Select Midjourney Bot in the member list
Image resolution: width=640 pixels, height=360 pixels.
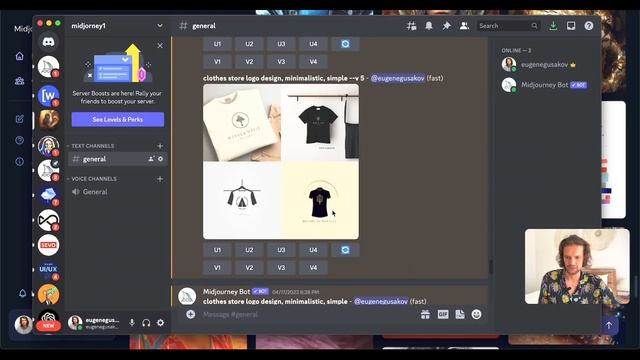click(x=545, y=85)
